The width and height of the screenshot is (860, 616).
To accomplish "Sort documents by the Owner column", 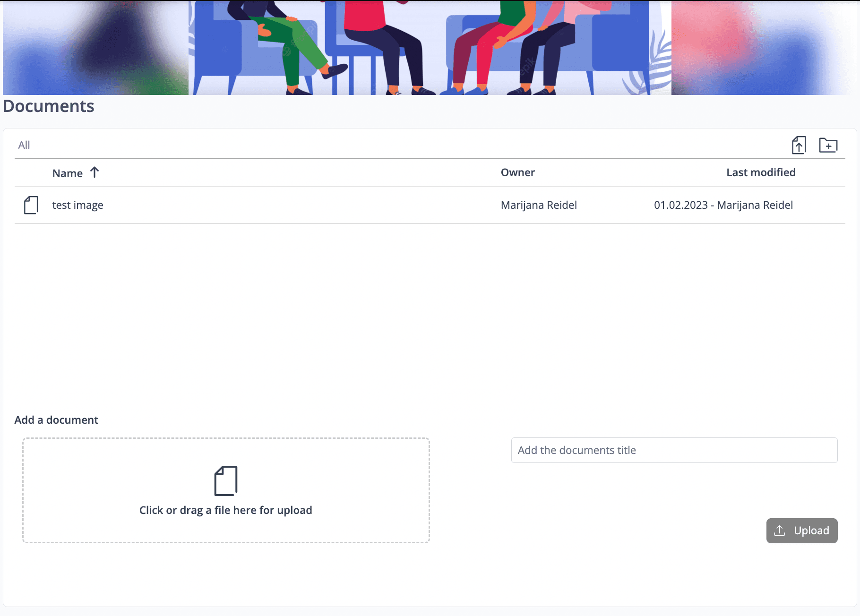I will pos(517,172).
